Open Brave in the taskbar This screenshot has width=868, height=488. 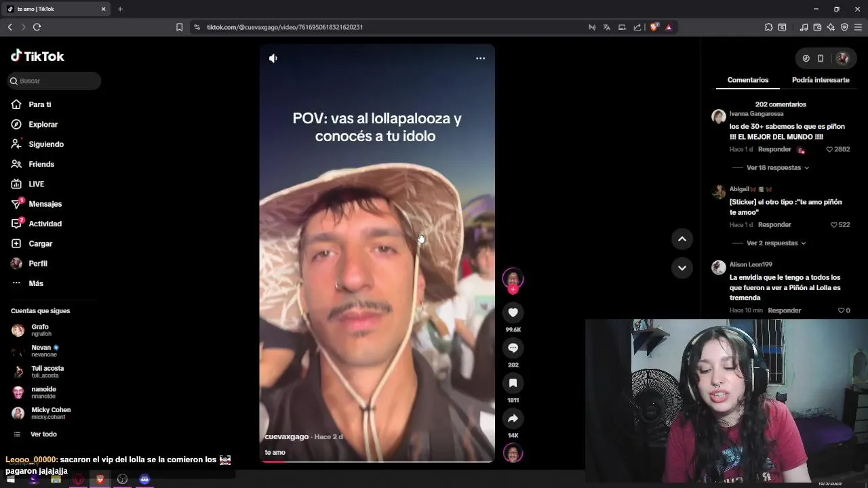click(100, 479)
